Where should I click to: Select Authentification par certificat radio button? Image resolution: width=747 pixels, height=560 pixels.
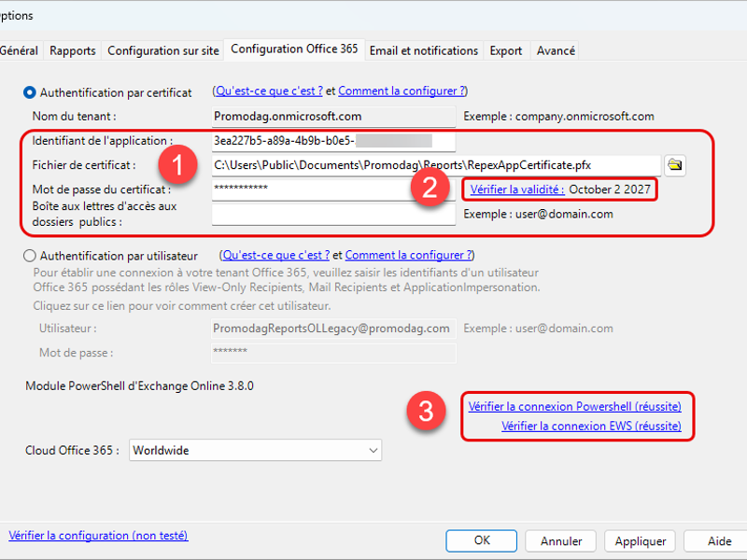click(x=30, y=92)
